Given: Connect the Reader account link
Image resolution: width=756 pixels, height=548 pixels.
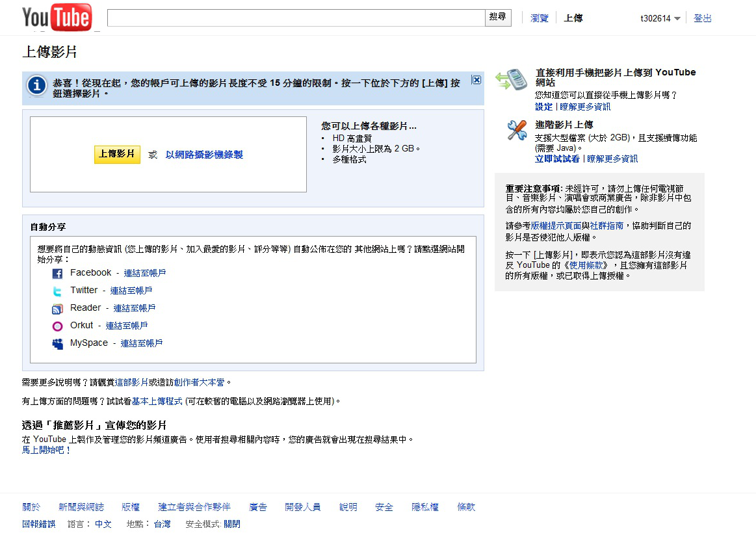Looking at the screenshot, I should coord(135,308).
